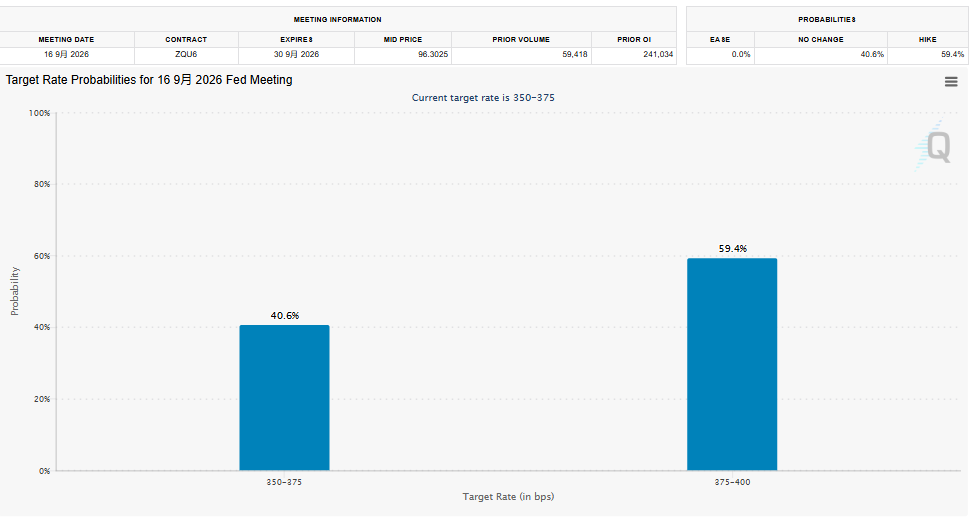Open the chart hamburger menu icon
The height and width of the screenshot is (518, 970).
951,82
